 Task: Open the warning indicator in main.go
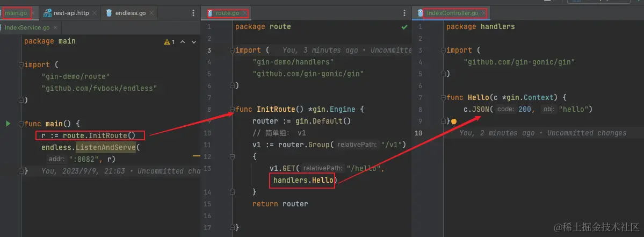point(170,42)
